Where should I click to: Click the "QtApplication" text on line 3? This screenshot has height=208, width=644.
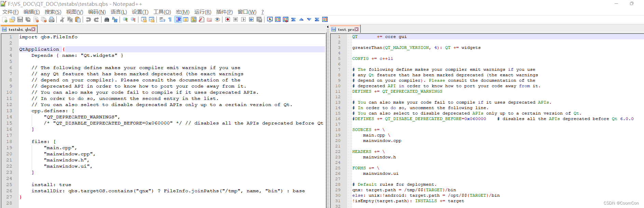coord(39,49)
